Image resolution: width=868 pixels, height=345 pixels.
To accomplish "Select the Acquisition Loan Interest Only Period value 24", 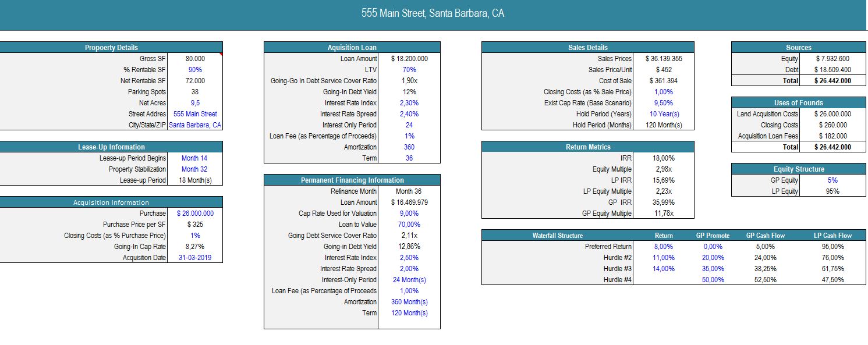I will 409,125.
